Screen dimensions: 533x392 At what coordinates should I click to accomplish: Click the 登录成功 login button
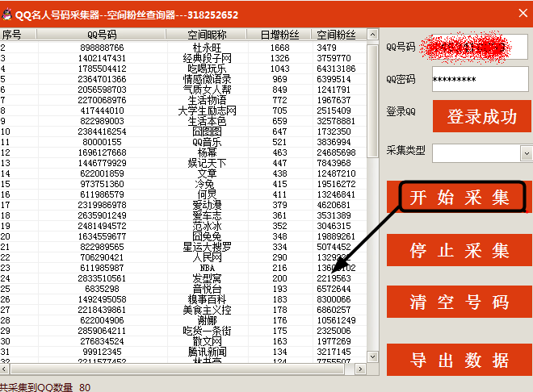(x=481, y=116)
